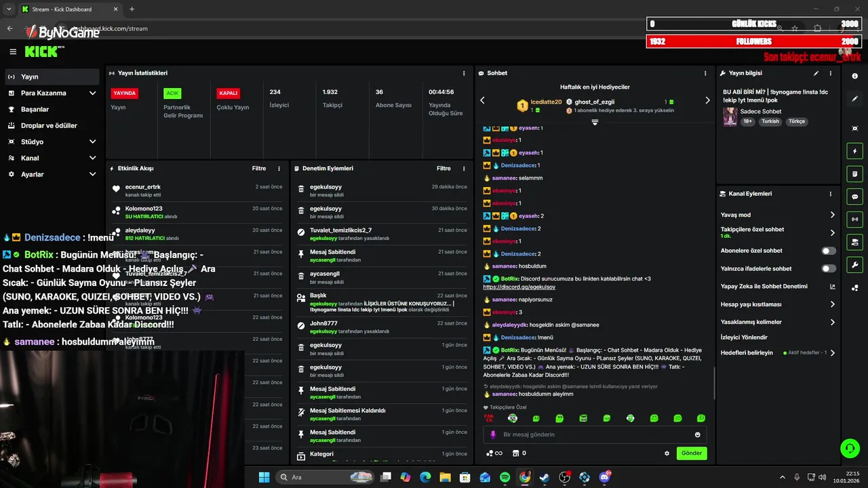This screenshot has height=488, width=868.
Task: Open chat settings gear next to Gönder
Action: [667, 453]
